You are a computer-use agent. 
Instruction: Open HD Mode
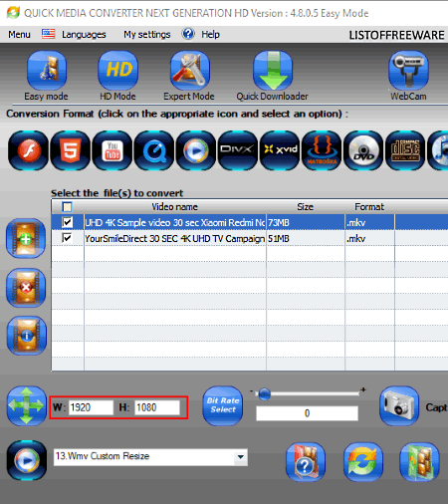click(x=118, y=70)
